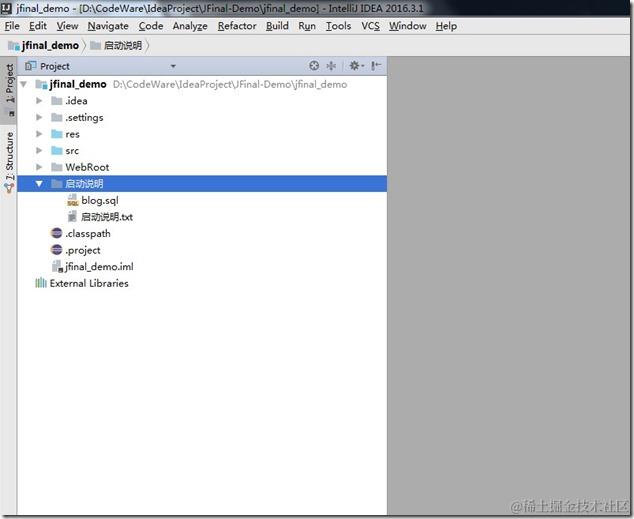
Task: Select the 启动说明.txt file icon
Action: point(72,217)
